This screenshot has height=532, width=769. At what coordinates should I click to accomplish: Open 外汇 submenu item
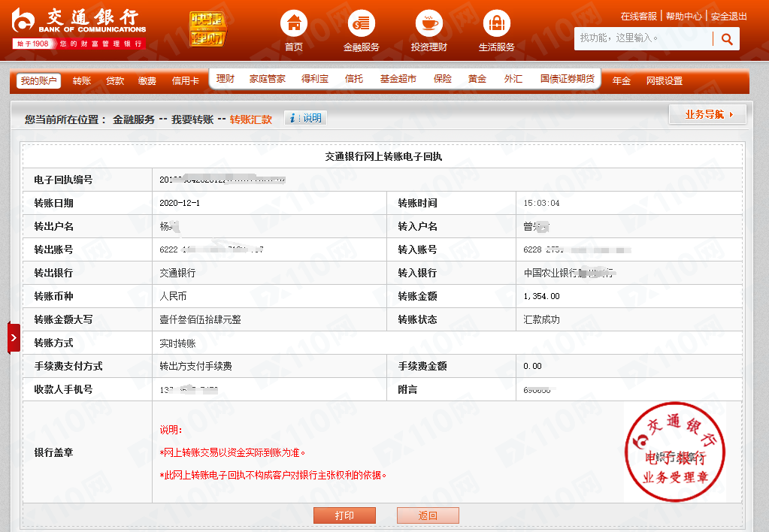[513, 79]
